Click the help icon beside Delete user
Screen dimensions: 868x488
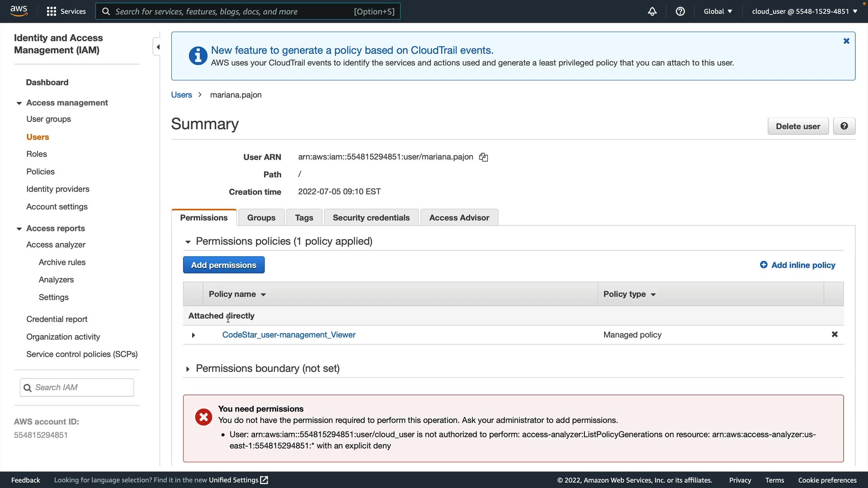coord(844,126)
